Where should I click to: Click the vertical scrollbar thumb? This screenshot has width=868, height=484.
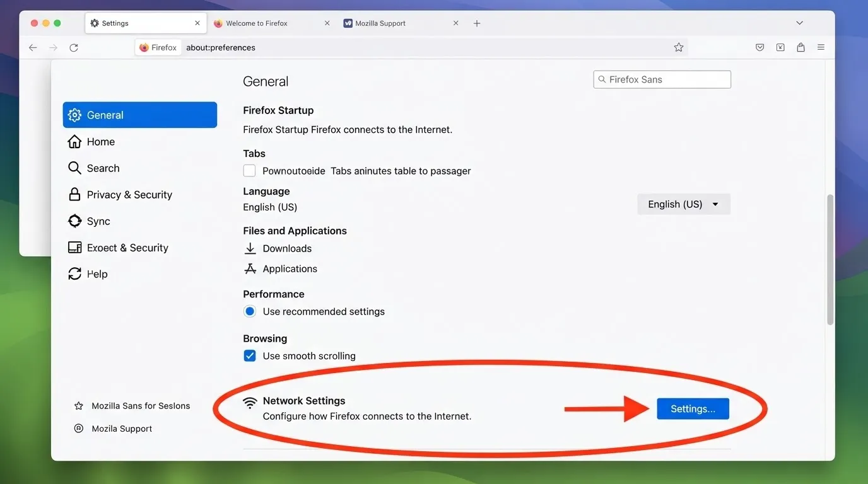[830, 260]
